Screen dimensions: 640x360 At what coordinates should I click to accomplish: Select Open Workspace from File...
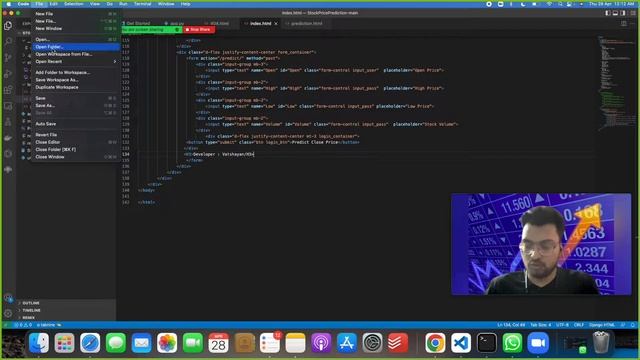click(76, 54)
